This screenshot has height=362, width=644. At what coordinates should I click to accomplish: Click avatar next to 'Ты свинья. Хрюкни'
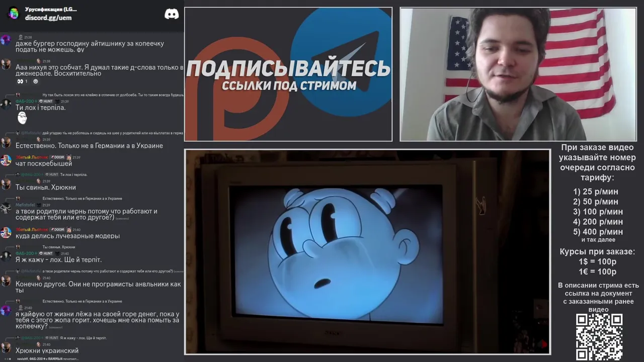(6, 184)
